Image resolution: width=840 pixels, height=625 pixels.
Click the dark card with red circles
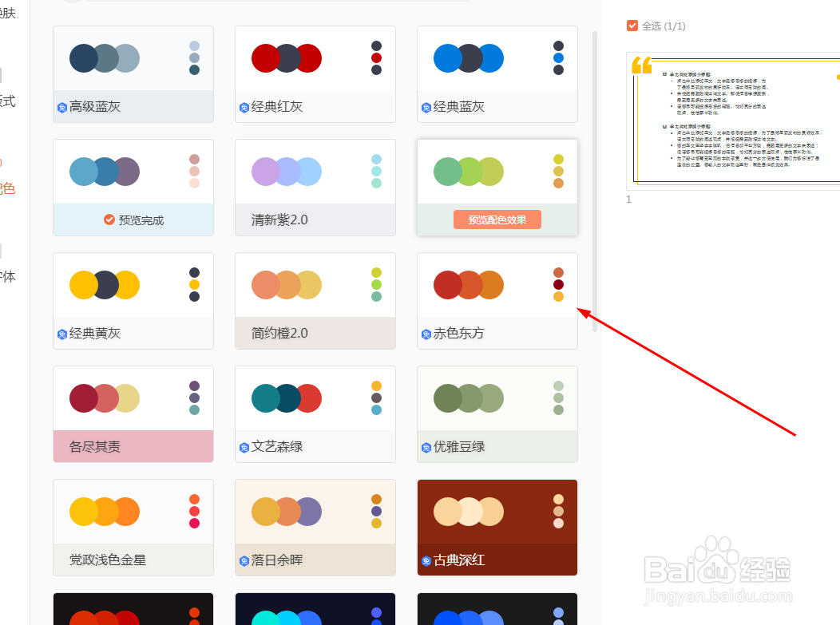pyautogui.click(x=133, y=609)
